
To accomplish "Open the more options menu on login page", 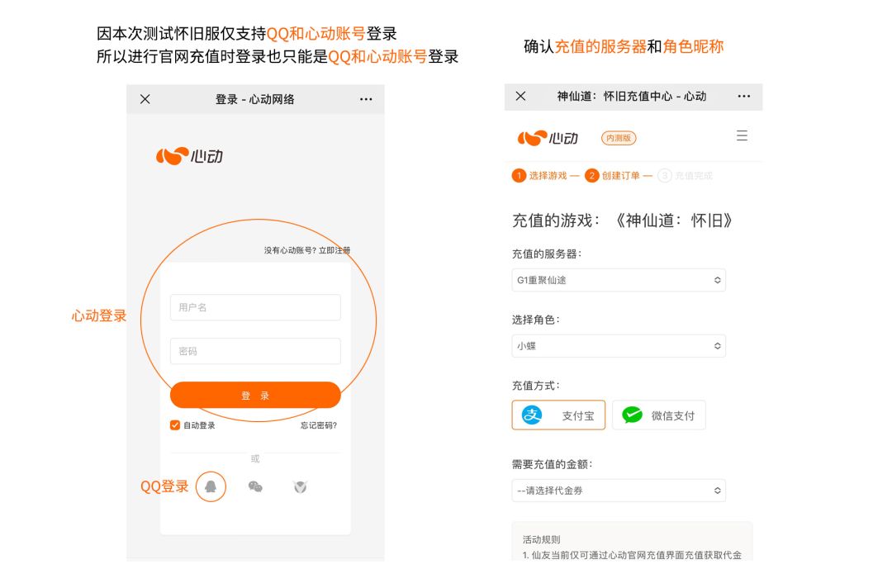I will coord(366,99).
